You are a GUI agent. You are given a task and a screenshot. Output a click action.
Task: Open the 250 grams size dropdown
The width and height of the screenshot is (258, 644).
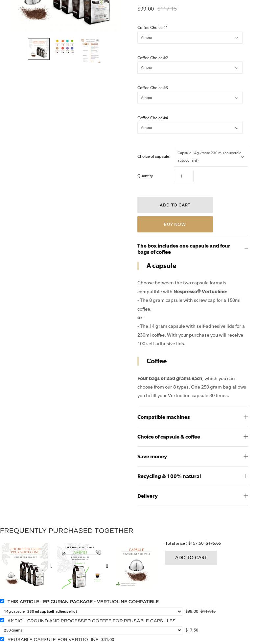(x=92, y=630)
